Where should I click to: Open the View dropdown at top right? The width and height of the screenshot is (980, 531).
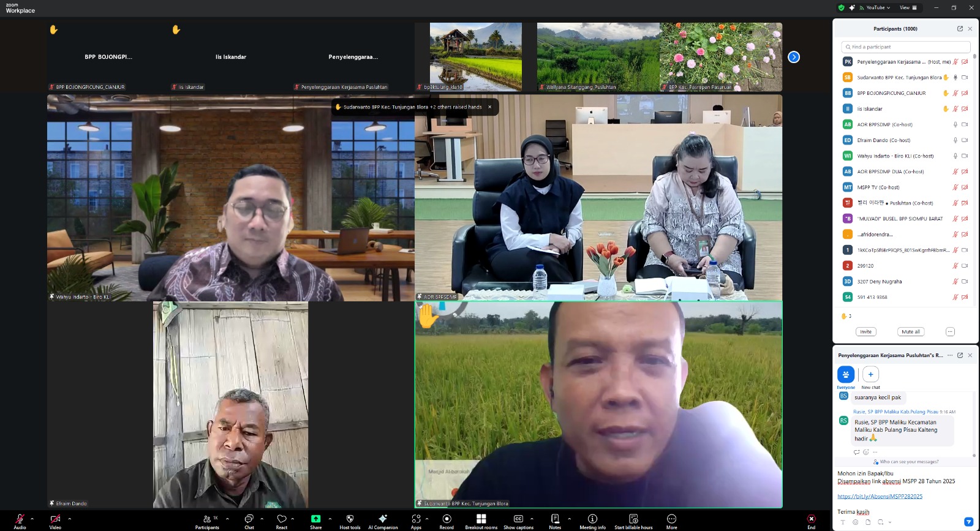click(x=908, y=8)
